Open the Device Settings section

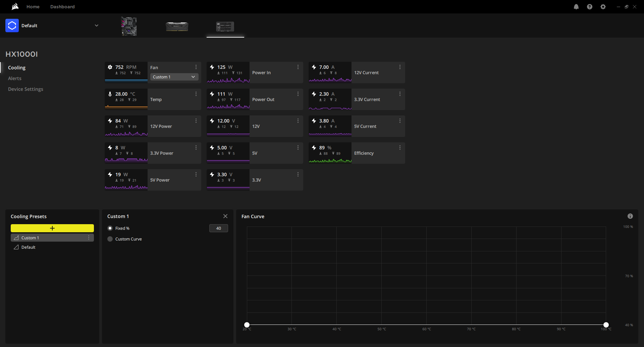pos(25,89)
